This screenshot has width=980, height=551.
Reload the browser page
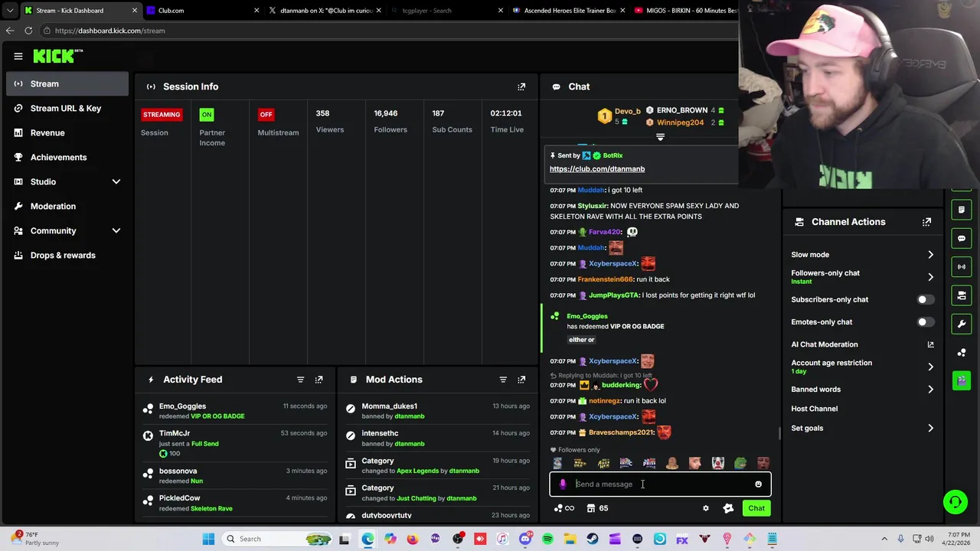(28, 31)
